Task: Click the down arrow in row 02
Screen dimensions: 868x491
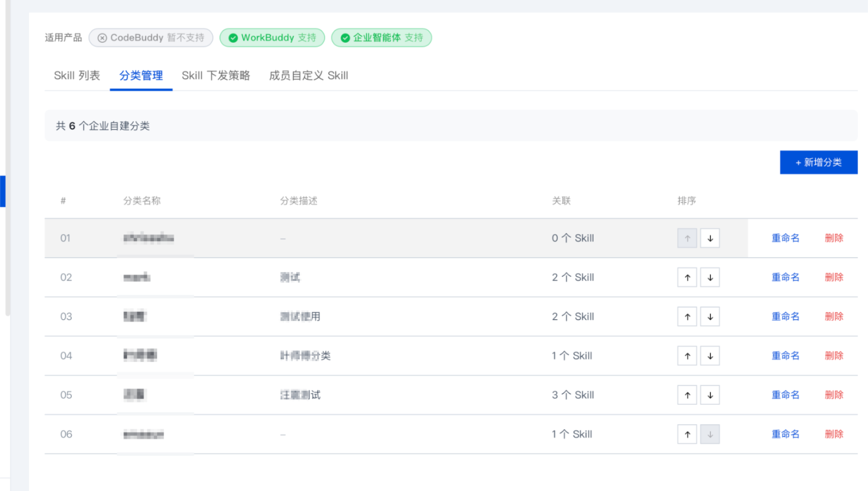Action: pyautogui.click(x=710, y=277)
